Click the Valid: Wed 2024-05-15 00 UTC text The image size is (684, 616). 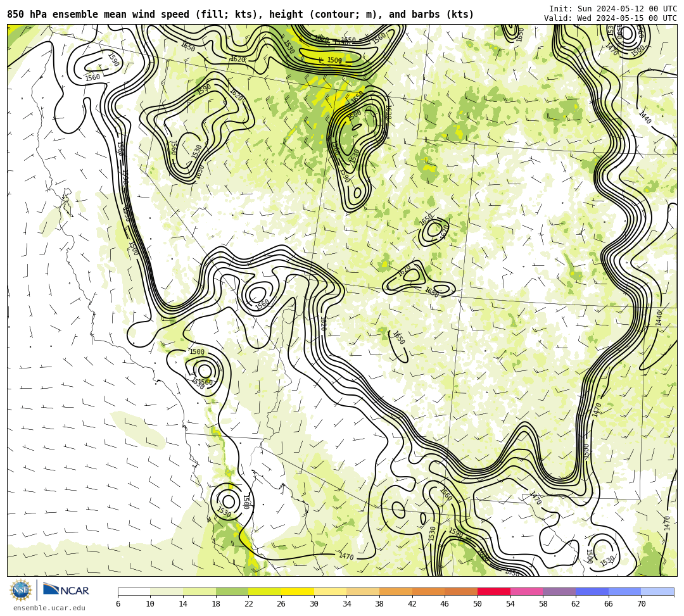tap(611, 18)
